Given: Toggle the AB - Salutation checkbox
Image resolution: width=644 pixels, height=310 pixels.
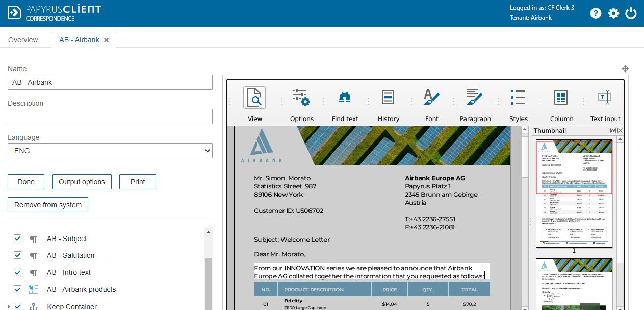Looking at the screenshot, I should click(x=18, y=255).
